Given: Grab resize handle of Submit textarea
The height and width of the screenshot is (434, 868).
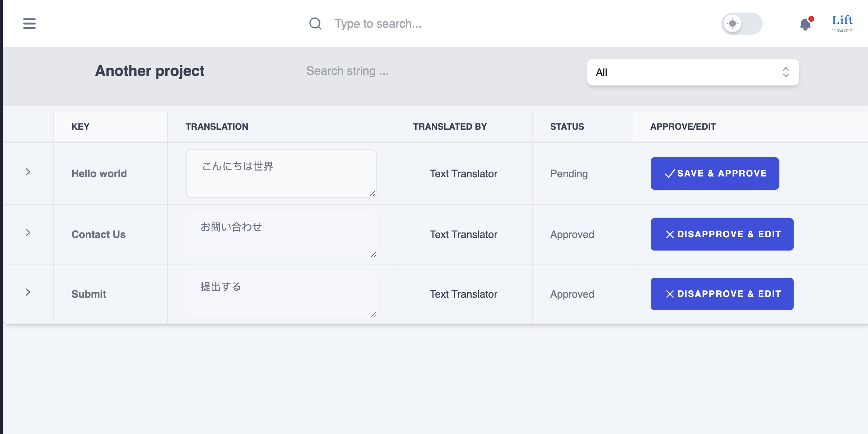Looking at the screenshot, I should pos(374,314).
